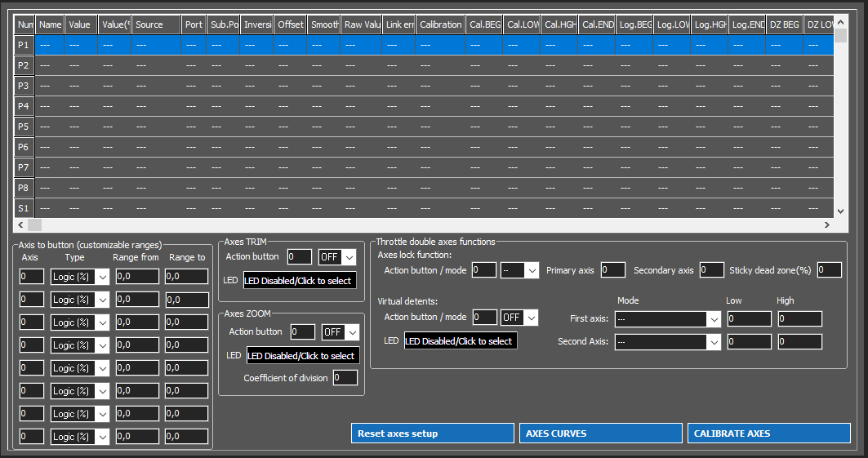This screenshot has height=458, width=868.
Task: Open second row Logic (%) type dropdown
Action: (80, 300)
